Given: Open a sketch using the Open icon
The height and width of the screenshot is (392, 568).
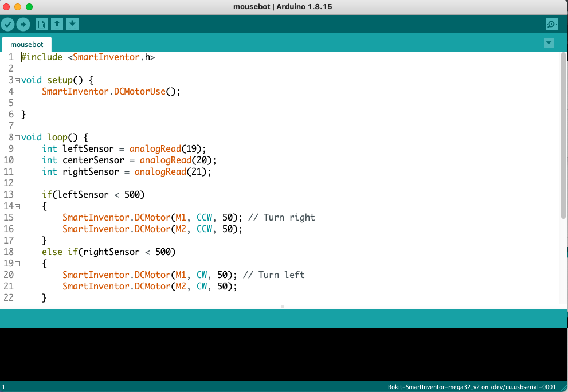Looking at the screenshot, I should coord(57,24).
